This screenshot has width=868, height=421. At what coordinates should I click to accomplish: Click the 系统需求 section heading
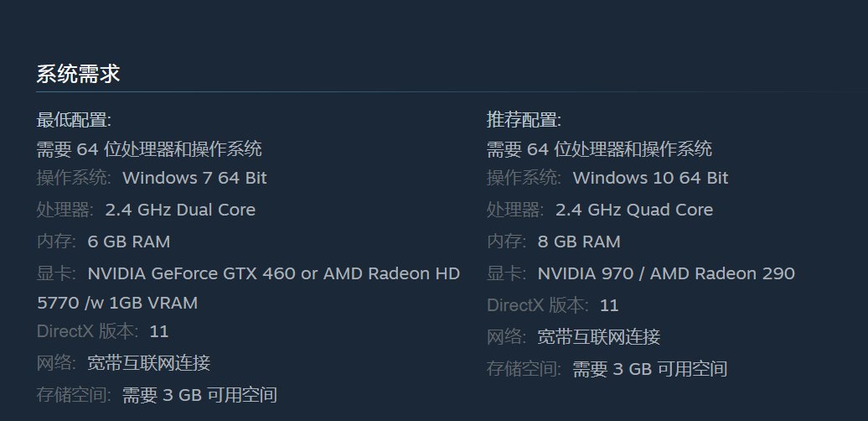(x=78, y=74)
